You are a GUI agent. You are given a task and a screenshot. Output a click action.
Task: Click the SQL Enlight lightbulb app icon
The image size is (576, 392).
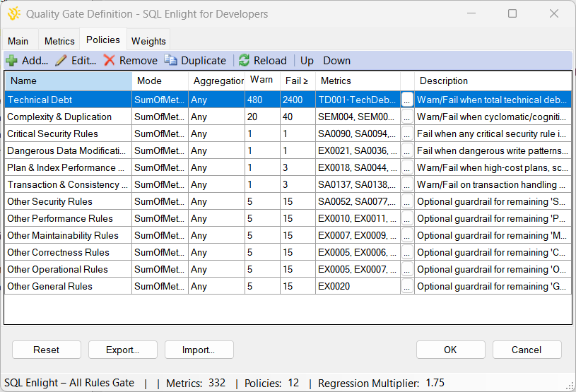14,14
